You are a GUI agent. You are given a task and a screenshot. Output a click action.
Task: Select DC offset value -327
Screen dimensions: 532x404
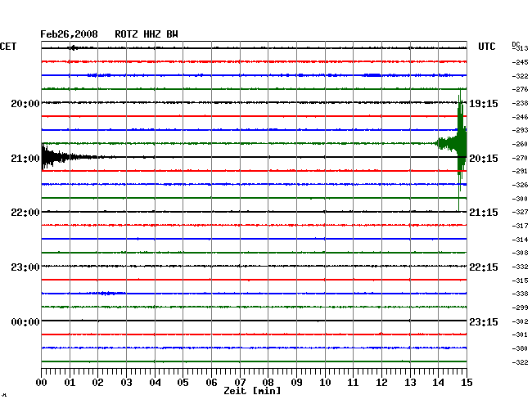(x=520, y=212)
